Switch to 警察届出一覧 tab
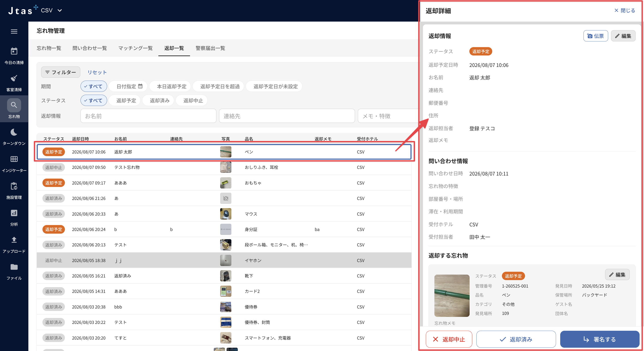The image size is (644, 351). click(x=210, y=48)
